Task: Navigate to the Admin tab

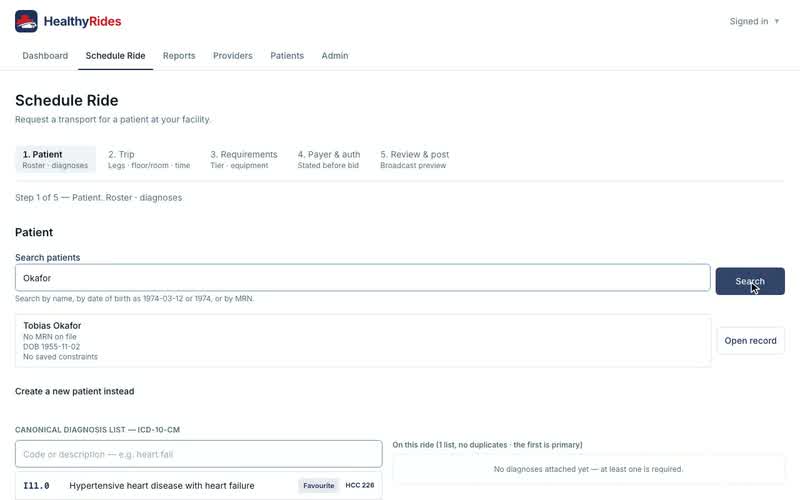Action: (x=335, y=56)
